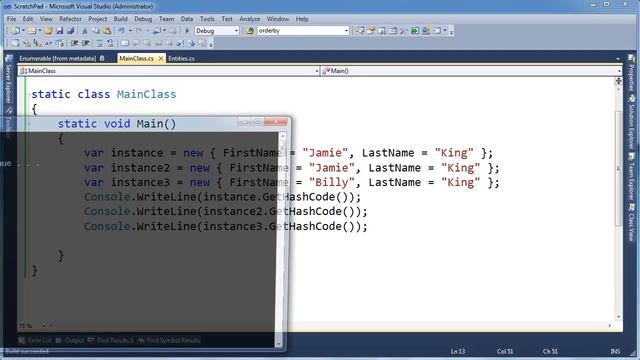Open the Error List panel tab
The width and height of the screenshot is (640, 360).
click(35, 340)
